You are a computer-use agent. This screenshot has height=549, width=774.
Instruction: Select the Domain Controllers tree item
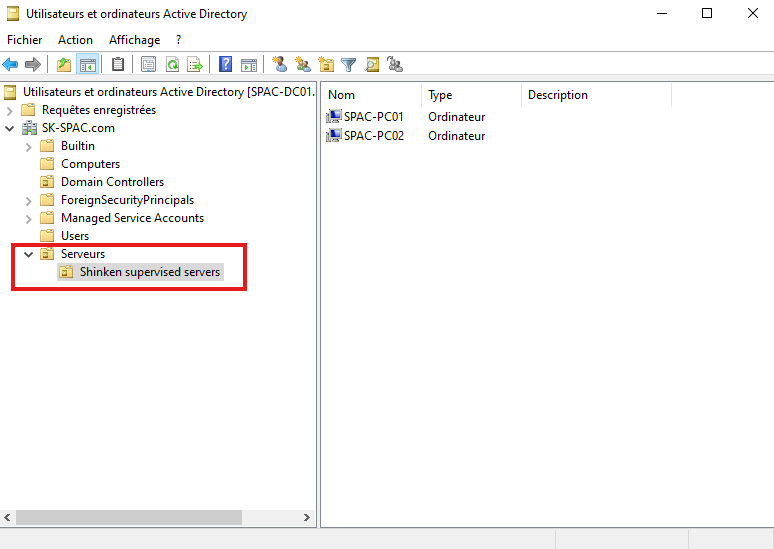(x=112, y=182)
